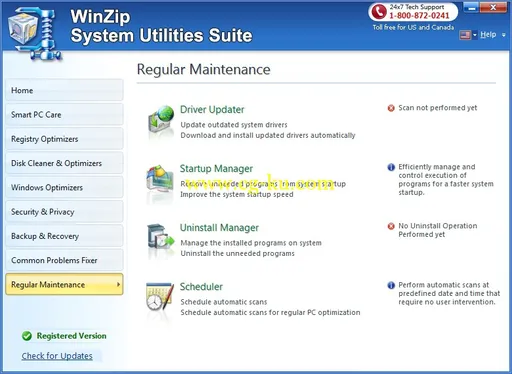Click the Uninstall Manager box icon
The height and width of the screenshot is (374, 512).
pos(161,237)
